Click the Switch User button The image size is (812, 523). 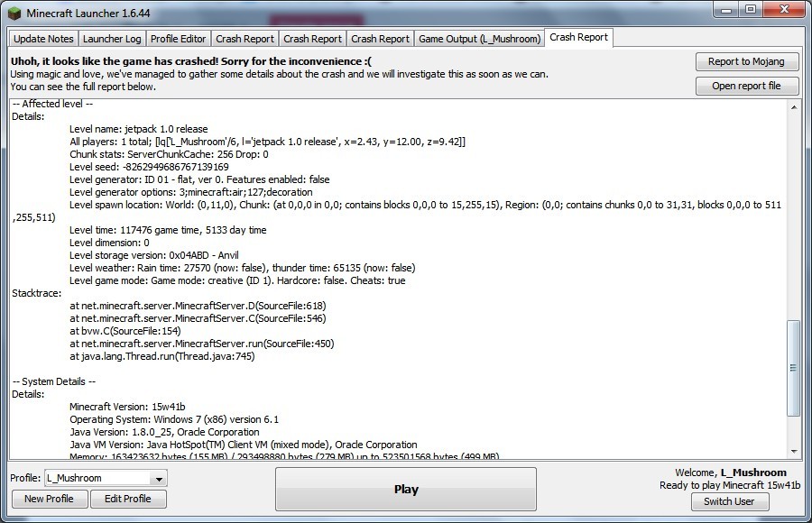[729, 501]
